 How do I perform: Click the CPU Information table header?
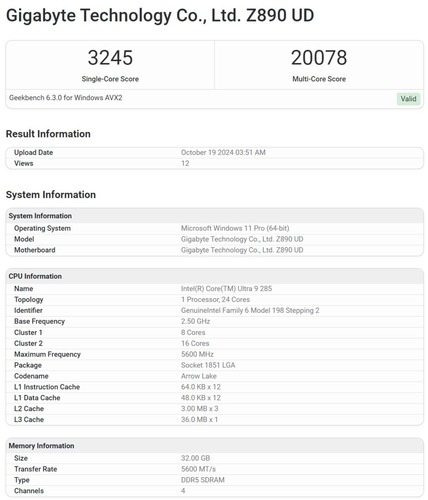click(215, 276)
